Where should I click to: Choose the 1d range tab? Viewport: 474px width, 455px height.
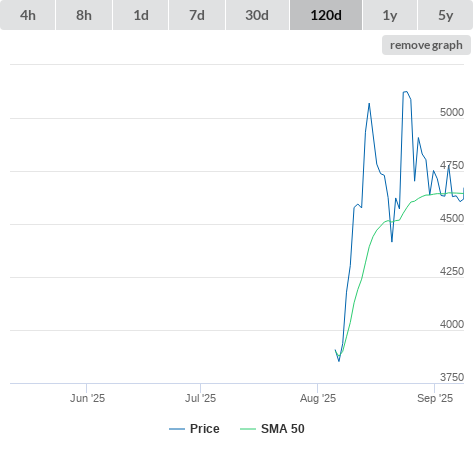click(x=141, y=15)
